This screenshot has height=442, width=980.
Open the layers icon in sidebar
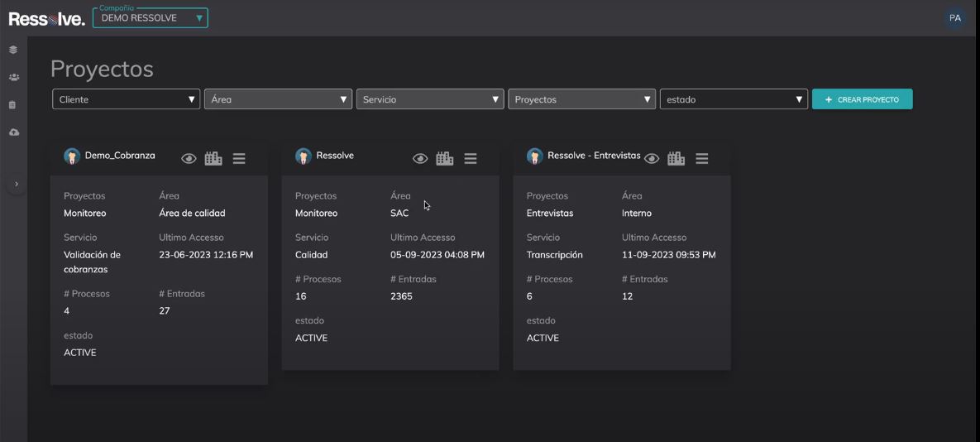coord(13,50)
